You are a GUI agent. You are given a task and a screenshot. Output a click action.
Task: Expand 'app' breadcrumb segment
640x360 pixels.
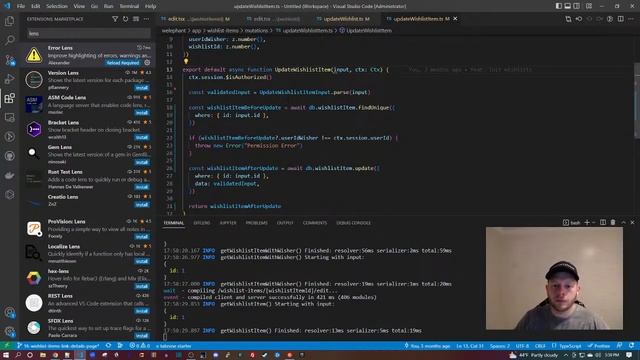coord(196,31)
